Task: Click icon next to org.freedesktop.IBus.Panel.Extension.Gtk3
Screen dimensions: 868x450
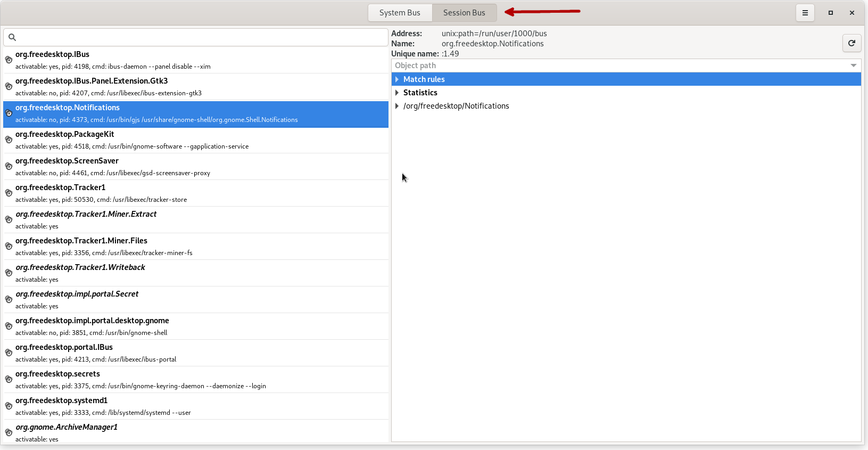Action: (9, 86)
